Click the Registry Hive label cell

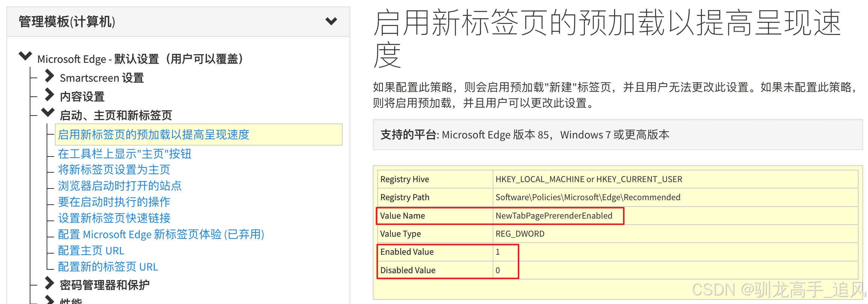tap(435, 179)
